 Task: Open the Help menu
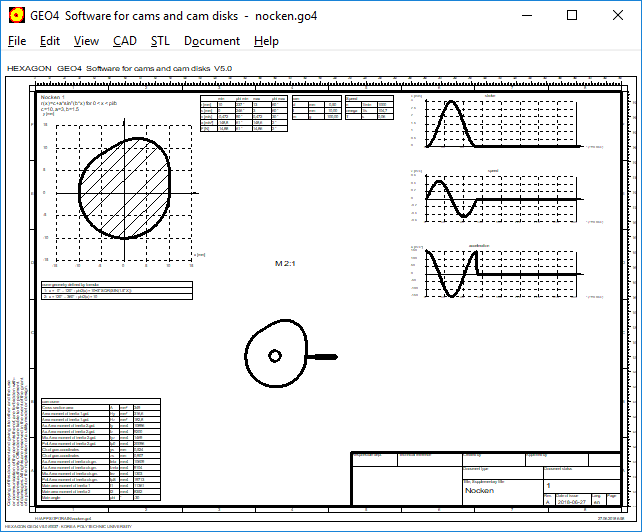266,41
